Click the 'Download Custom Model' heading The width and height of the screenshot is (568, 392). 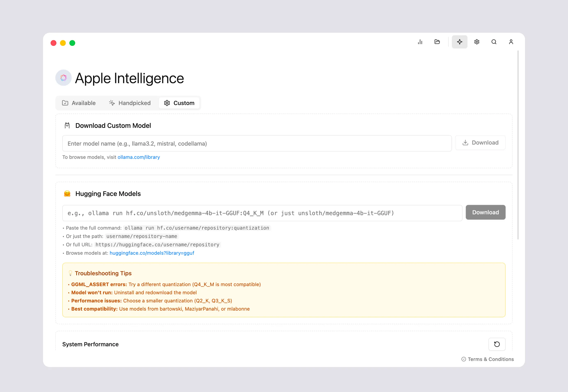pos(113,125)
